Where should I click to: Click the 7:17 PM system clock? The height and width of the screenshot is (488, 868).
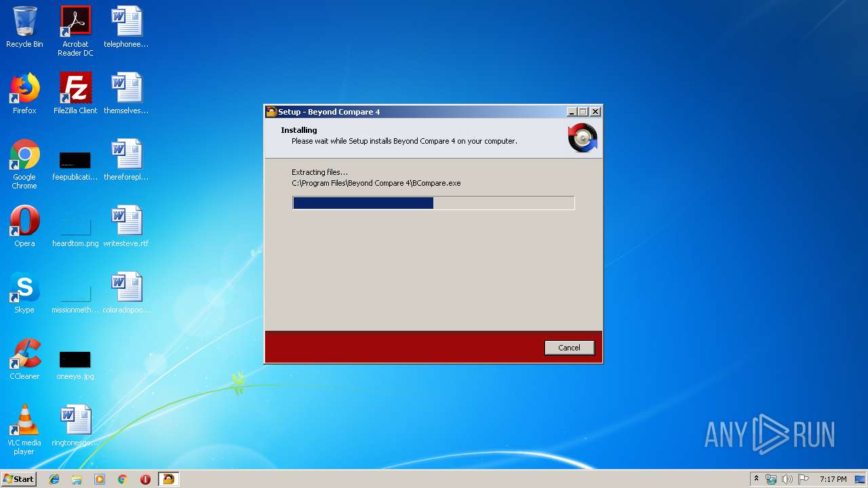tap(833, 479)
